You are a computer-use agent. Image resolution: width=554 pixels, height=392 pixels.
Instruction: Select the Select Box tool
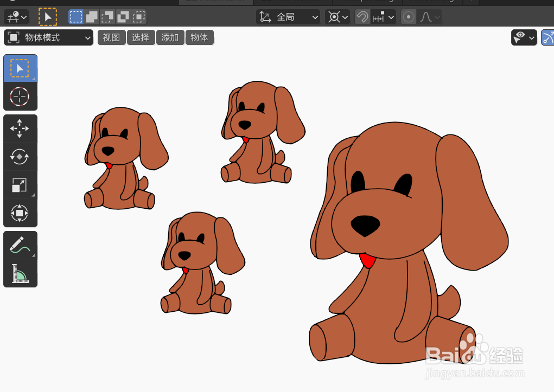(x=20, y=68)
